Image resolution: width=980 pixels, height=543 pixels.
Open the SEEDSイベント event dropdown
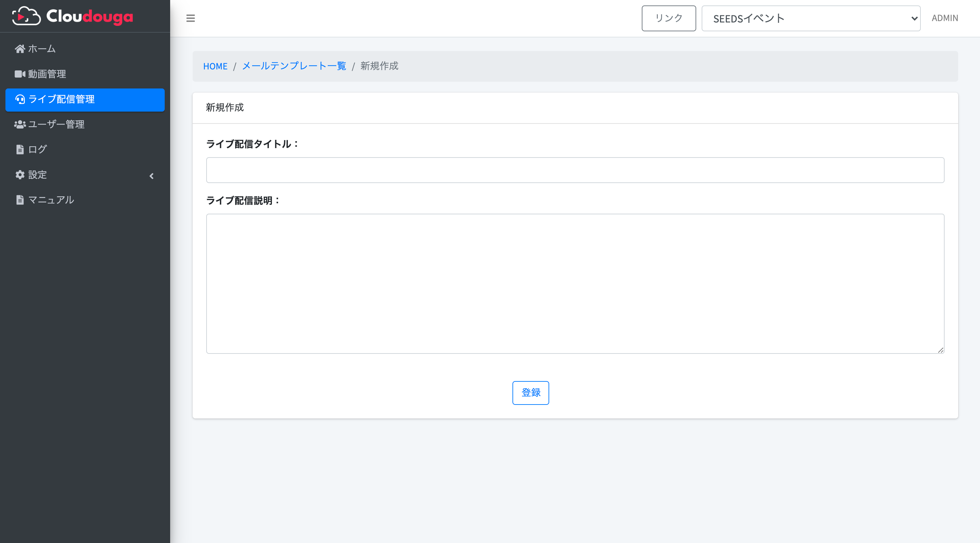pyautogui.click(x=811, y=18)
